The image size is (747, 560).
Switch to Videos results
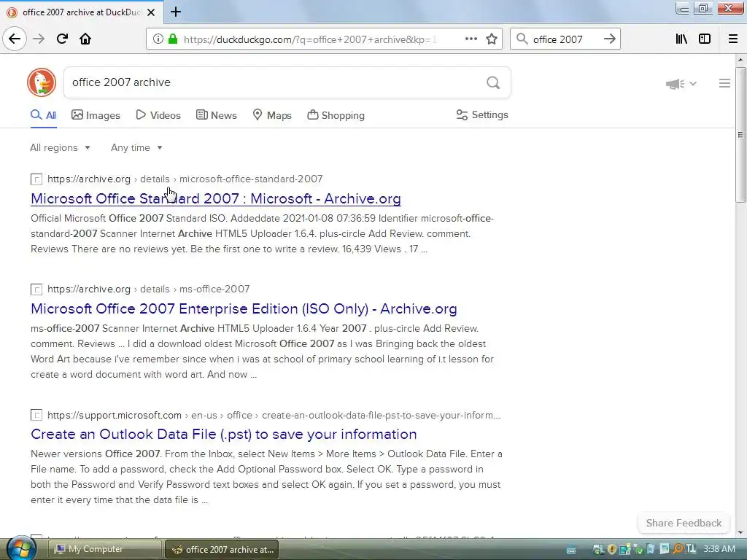pos(158,115)
